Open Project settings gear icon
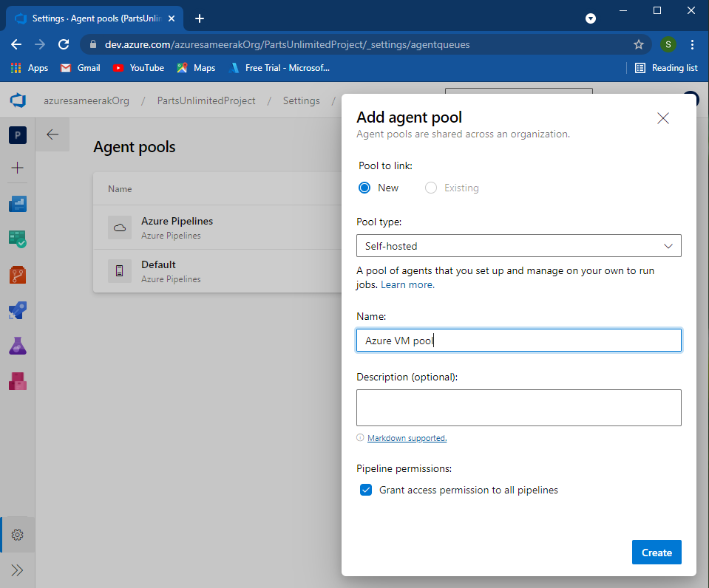This screenshot has width=709, height=588. click(16, 534)
